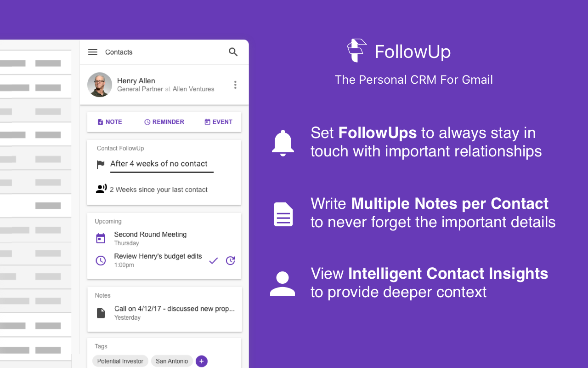Screen dimensions: 588x368
Task: Click the search magnifier icon
Action: [x=233, y=52]
